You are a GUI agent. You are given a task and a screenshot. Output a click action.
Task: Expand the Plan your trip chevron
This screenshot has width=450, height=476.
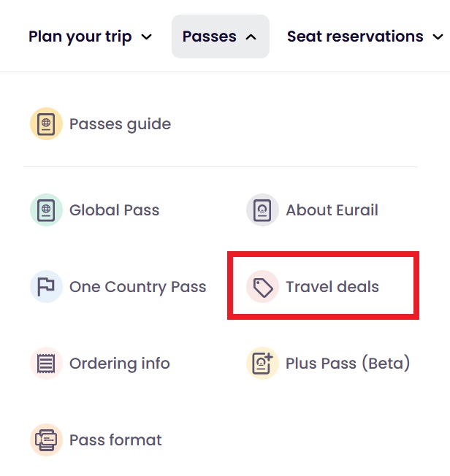[x=147, y=37]
